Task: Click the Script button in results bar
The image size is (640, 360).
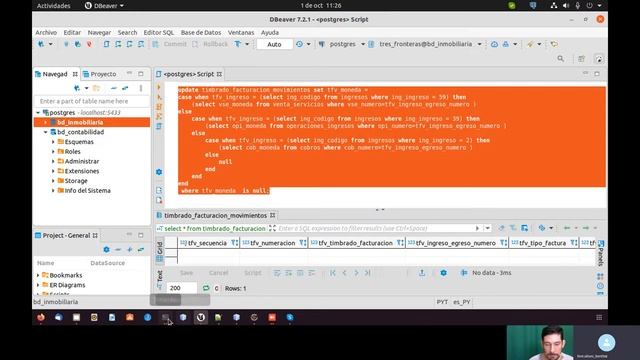Action: 253,273
